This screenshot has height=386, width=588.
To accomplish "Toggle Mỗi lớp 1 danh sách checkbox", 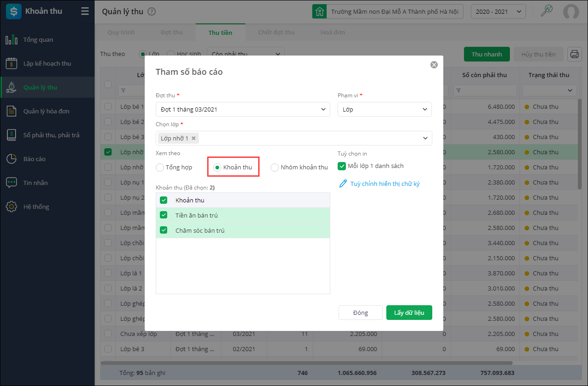I will 342,166.
